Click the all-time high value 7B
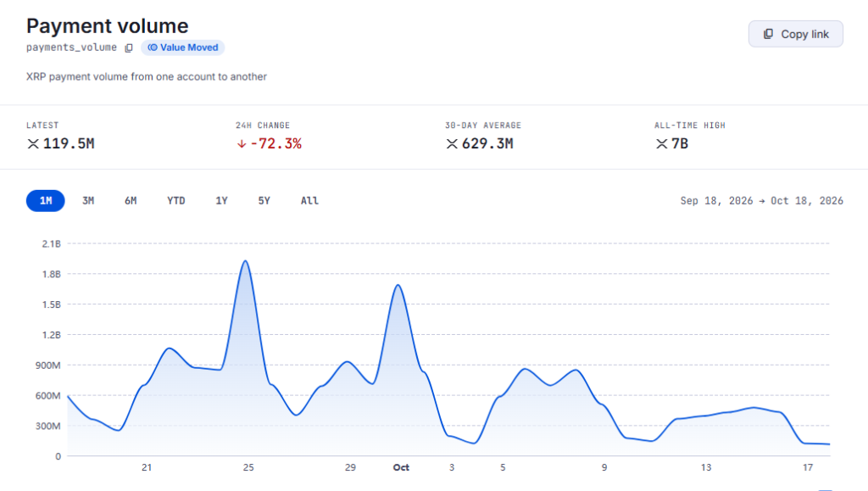The width and height of the screenshot is (868, 491). click(680, 144)
